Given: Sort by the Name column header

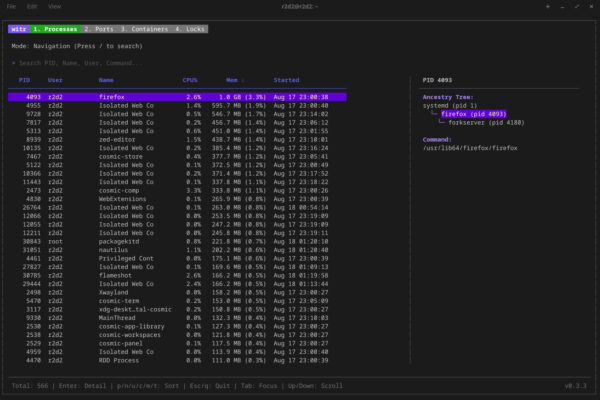Looking at the screenshot, I should pos(106,80).
